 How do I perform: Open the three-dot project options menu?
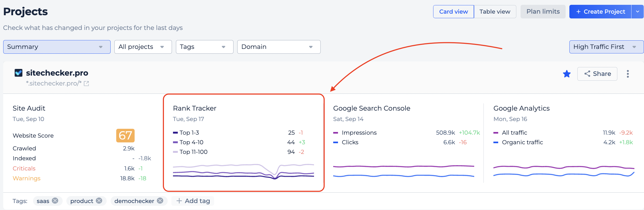628,74
